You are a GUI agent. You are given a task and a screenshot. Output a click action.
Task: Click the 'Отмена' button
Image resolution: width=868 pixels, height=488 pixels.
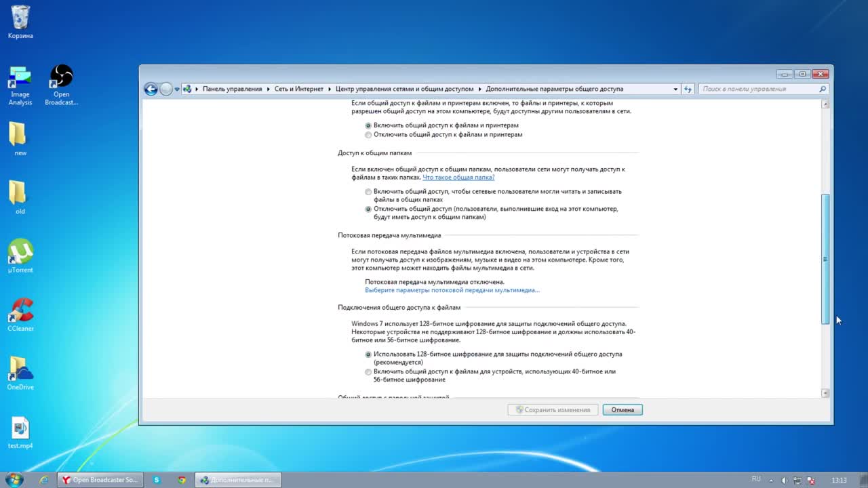623,409
